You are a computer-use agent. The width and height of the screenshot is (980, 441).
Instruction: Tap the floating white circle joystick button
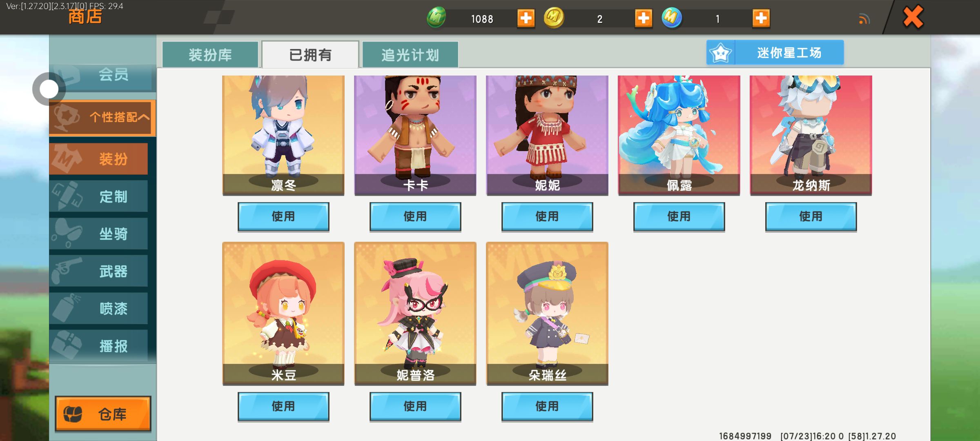tap(49, 89)
